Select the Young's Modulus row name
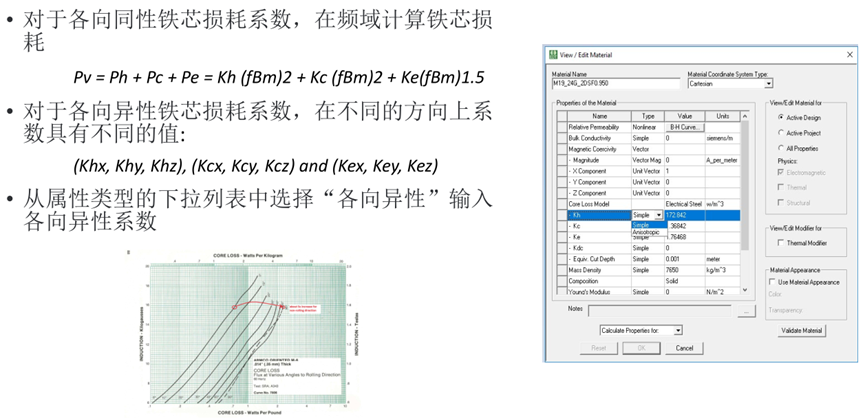This screenshot has width=865, height=419. click(x=599, y=292)
